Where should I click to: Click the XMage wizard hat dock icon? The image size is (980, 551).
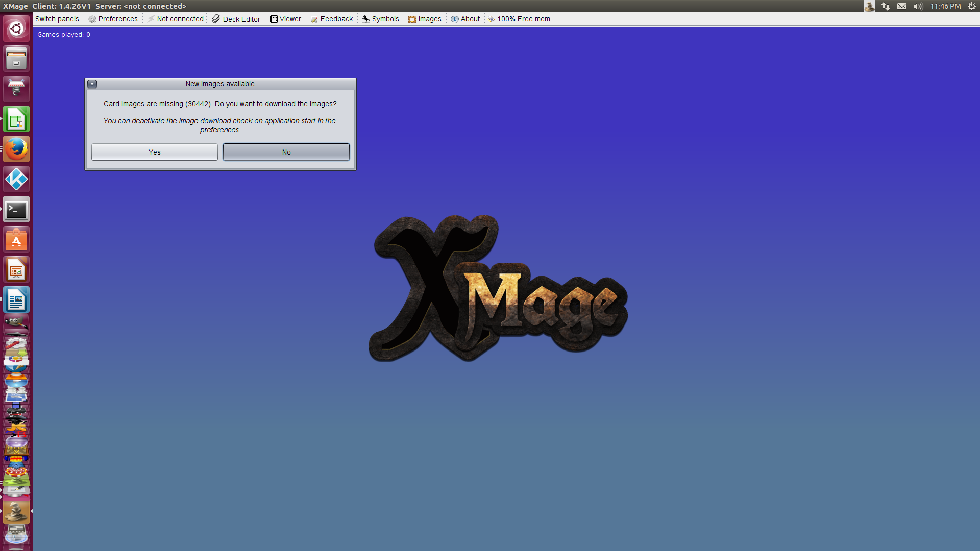16,512
